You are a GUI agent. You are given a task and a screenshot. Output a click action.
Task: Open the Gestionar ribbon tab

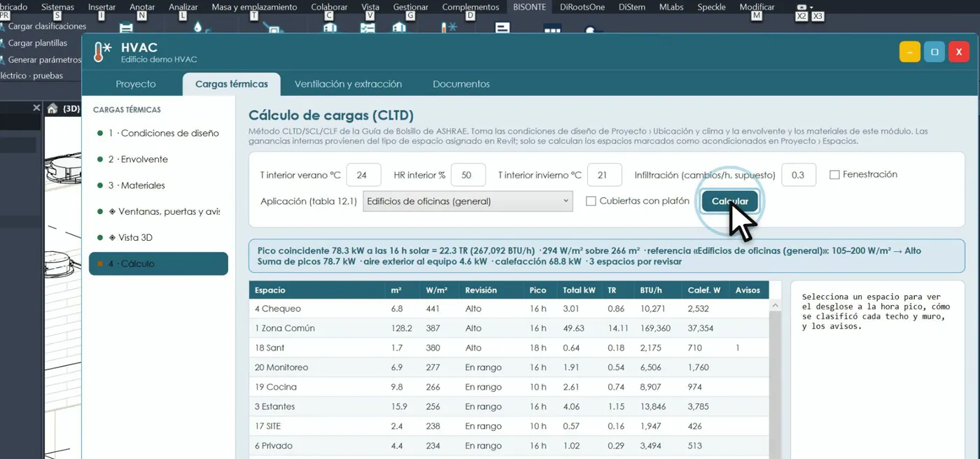tap(411, 7)
